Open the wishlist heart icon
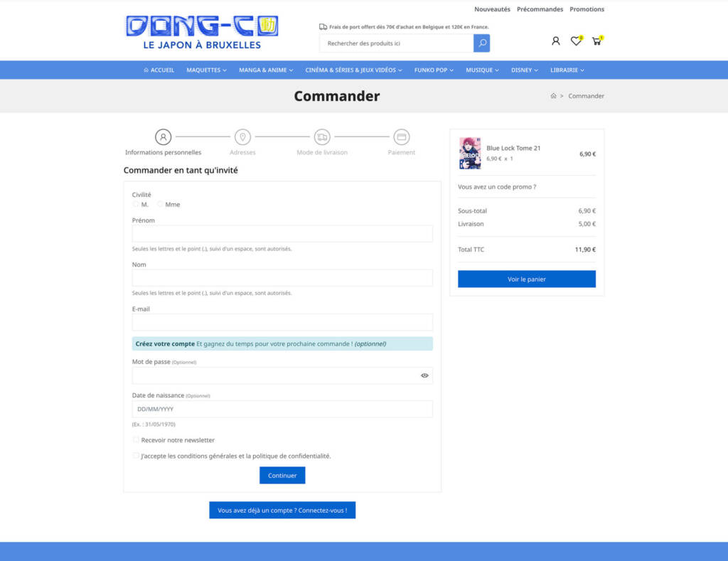 [x=576, y=41]
